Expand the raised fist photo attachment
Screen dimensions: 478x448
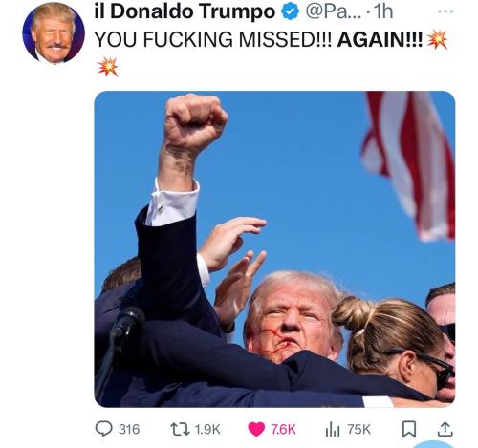tap(274, 249)
